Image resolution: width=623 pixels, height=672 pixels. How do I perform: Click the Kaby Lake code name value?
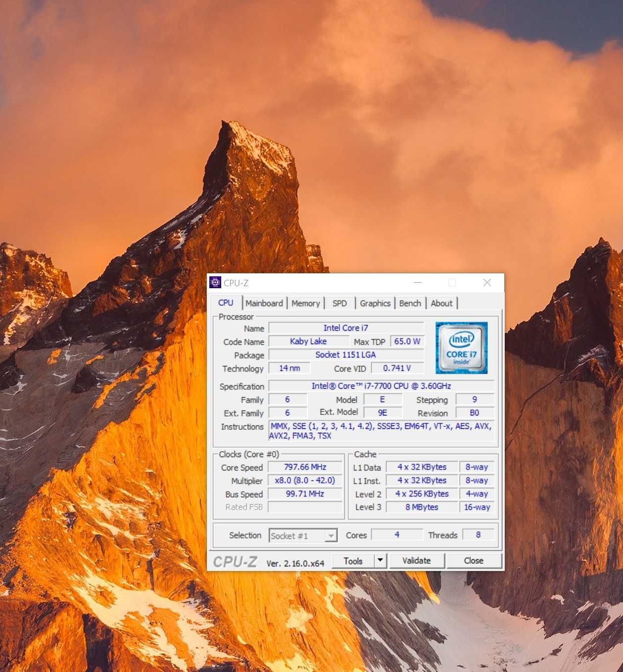(308, 341)
